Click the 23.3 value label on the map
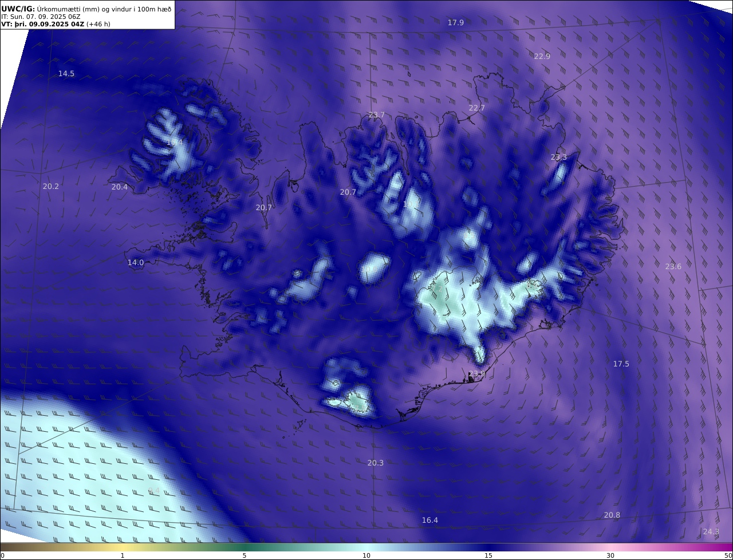733x560 pixels. pyautogui.click(x=559, y=157)
